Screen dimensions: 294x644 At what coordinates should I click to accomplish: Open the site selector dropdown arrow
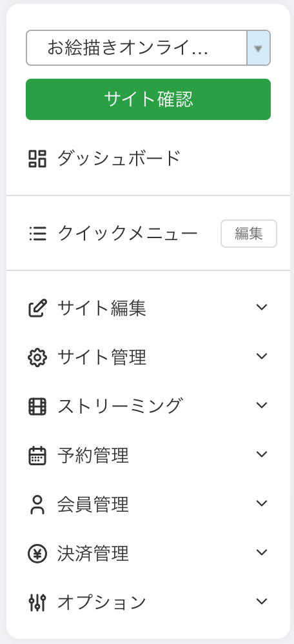click(259, 48)
